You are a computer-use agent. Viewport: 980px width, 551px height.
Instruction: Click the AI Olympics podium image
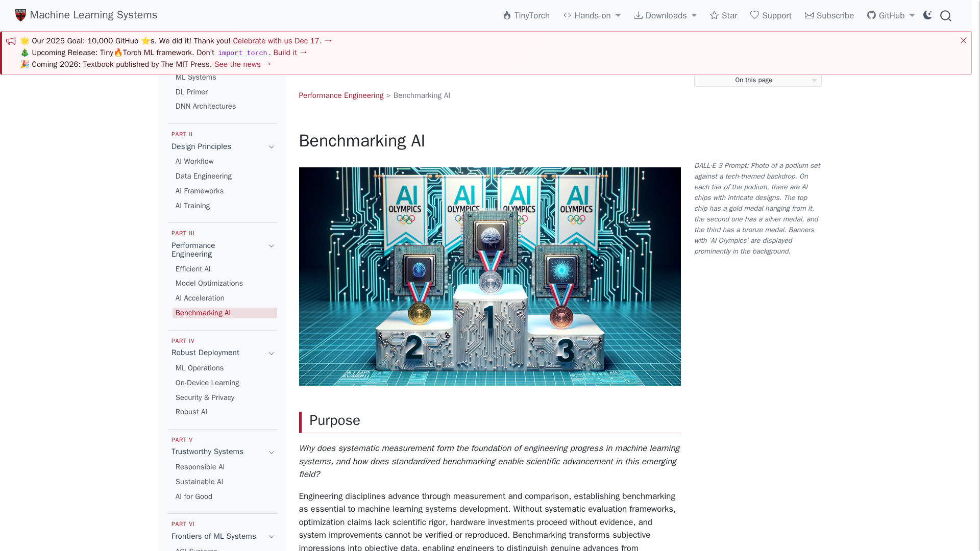tap(489, 276)
